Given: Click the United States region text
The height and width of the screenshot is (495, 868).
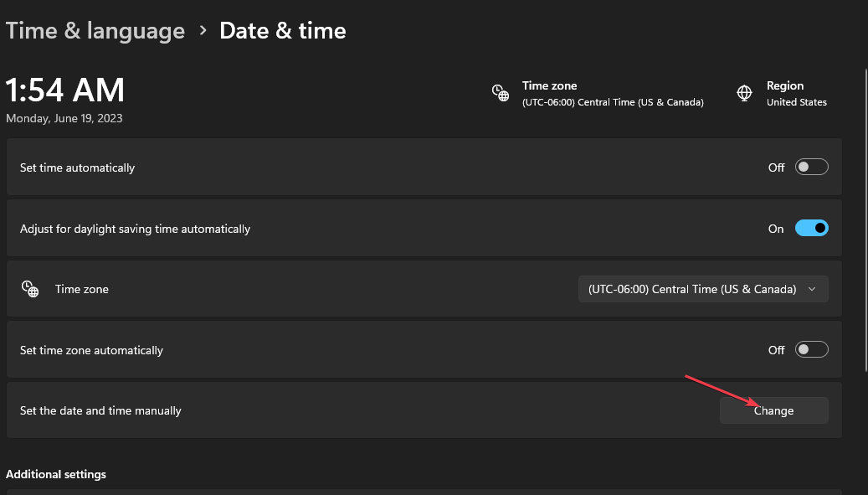Looking at the screenshot, I should pos(797,102).
